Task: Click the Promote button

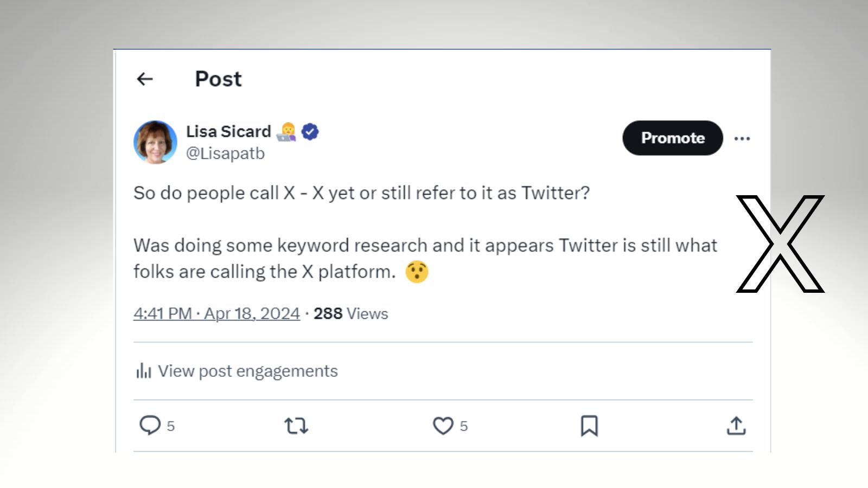Action: (x=672, y=138)
